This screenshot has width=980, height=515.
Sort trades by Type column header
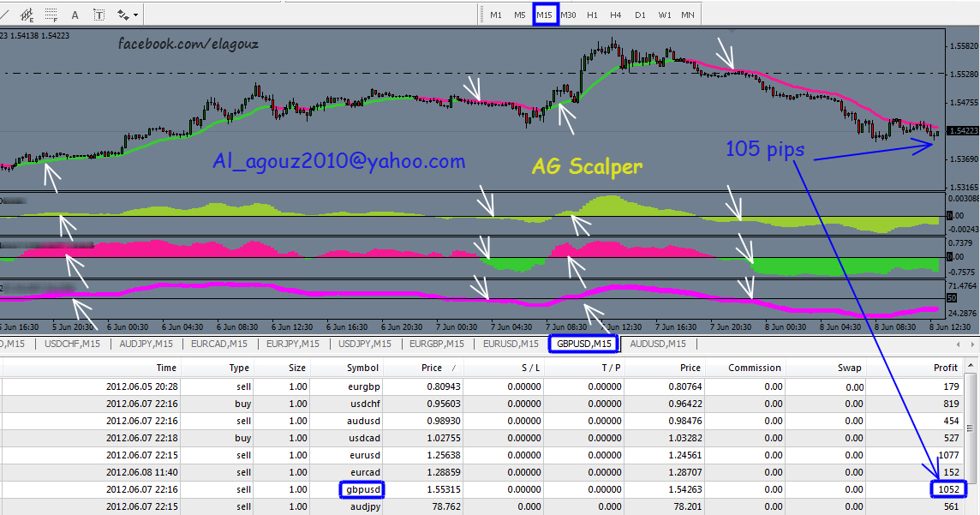click(x=239, y=368)
